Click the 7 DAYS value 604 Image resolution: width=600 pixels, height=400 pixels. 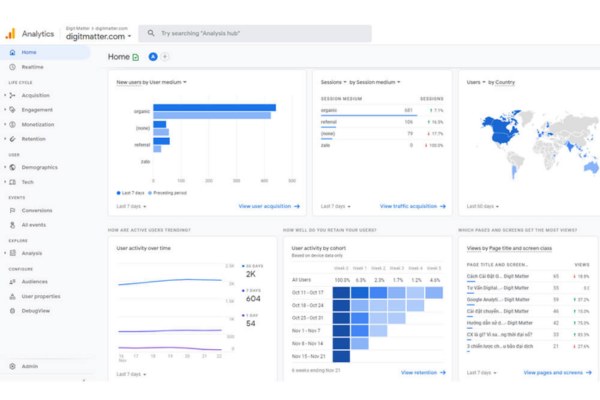point(253,299)
